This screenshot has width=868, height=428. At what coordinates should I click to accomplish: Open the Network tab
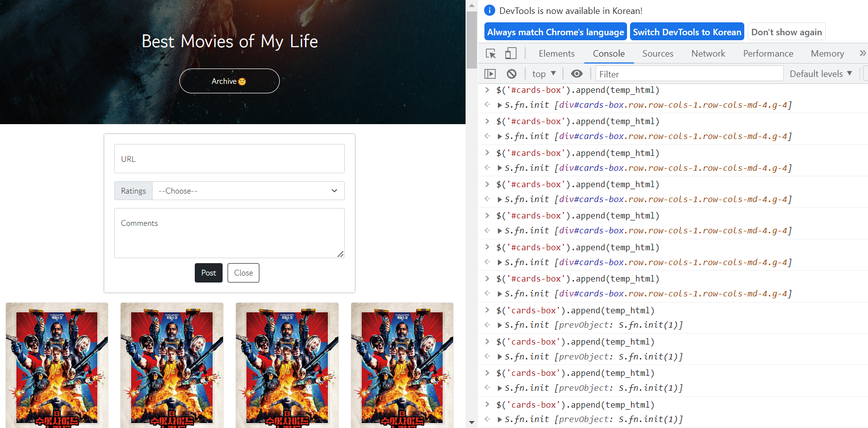pos(708,54)
